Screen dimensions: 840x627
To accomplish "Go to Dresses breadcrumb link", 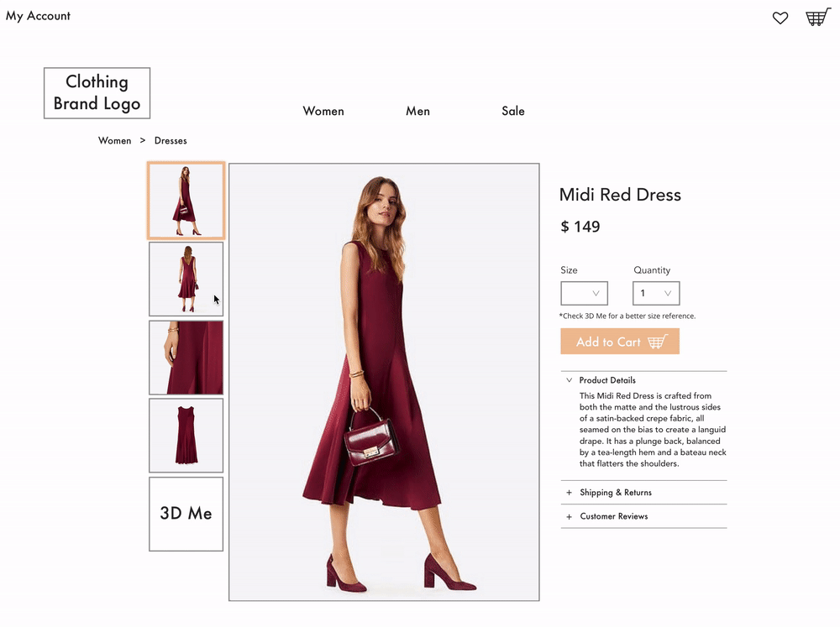I will [x=171, y=141].
